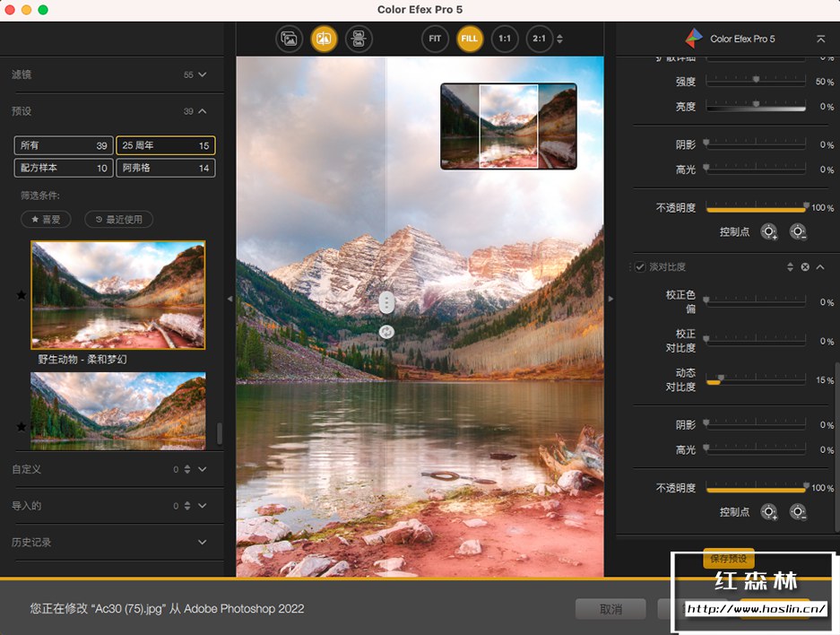Add negative control point in 淡对比度 filter
Viewport: 840px width, 635px height.
click(x=798, y=512)
